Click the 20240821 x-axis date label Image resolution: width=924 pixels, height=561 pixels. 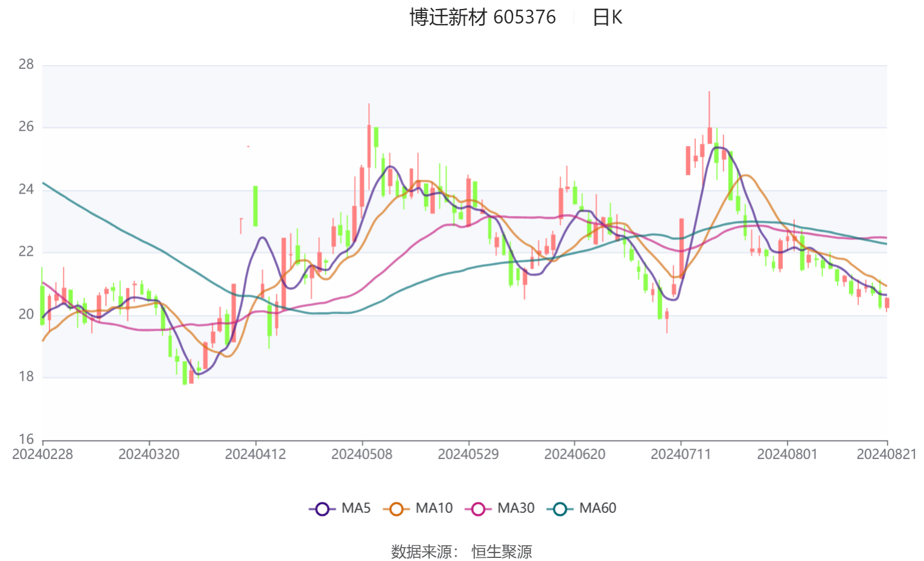[x=887, y=454]
